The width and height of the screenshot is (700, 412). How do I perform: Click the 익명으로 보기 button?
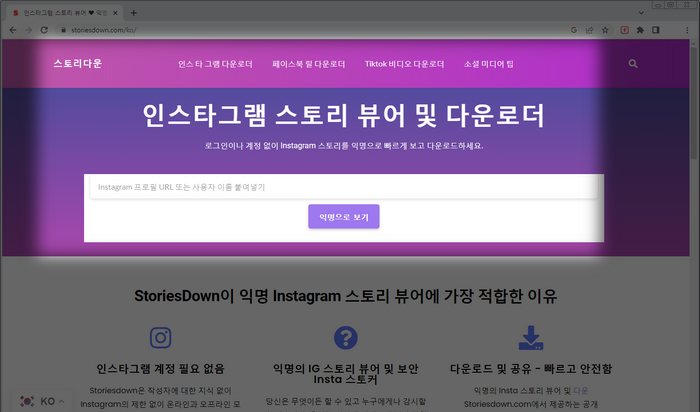pos(344,216)
